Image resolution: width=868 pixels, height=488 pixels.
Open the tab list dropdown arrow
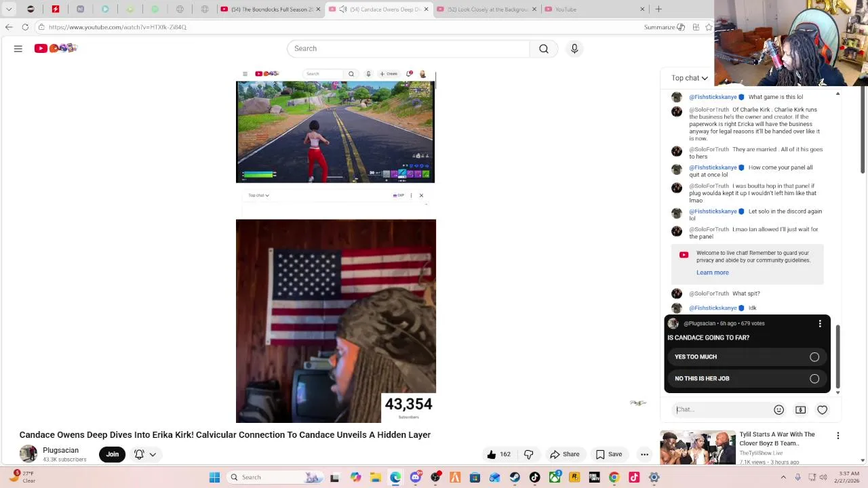coord(9,9)
